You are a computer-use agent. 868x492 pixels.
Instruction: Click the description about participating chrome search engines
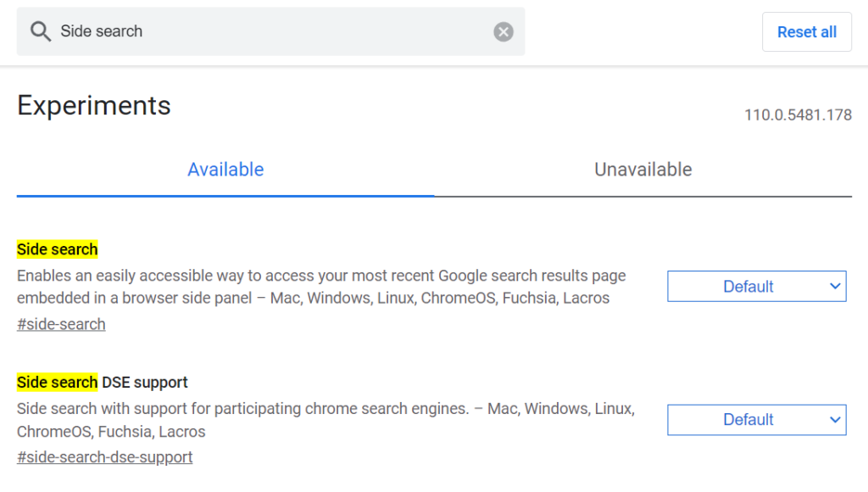pos(325,420)
